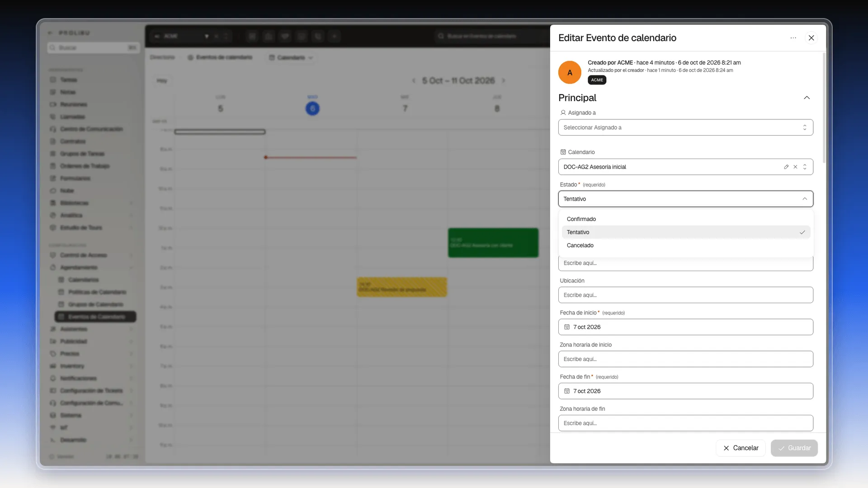Go to previous week arrow in background calendar
The height and width of the screenshot is (488, 868).
pos(414,80)
